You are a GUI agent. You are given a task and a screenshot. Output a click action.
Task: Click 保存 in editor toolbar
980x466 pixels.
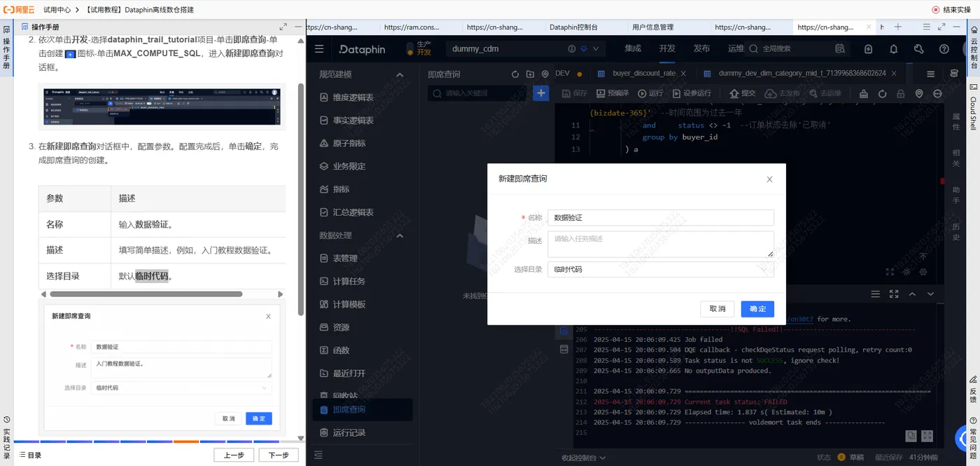(x=575, y=93)
